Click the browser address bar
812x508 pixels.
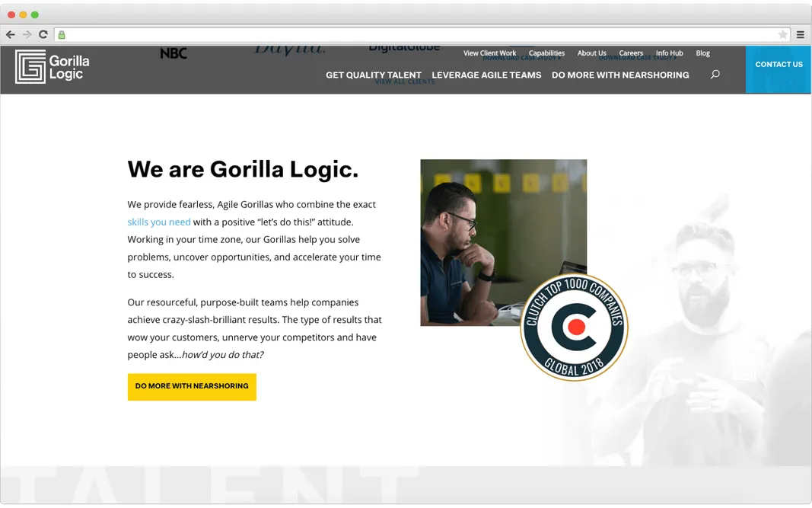tap(422, 35)
